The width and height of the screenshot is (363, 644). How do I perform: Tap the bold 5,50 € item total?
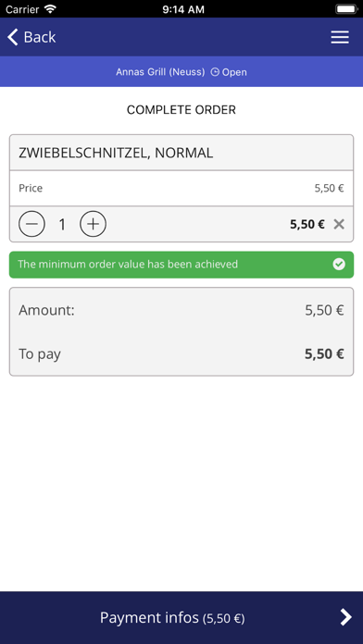point(307,224)
